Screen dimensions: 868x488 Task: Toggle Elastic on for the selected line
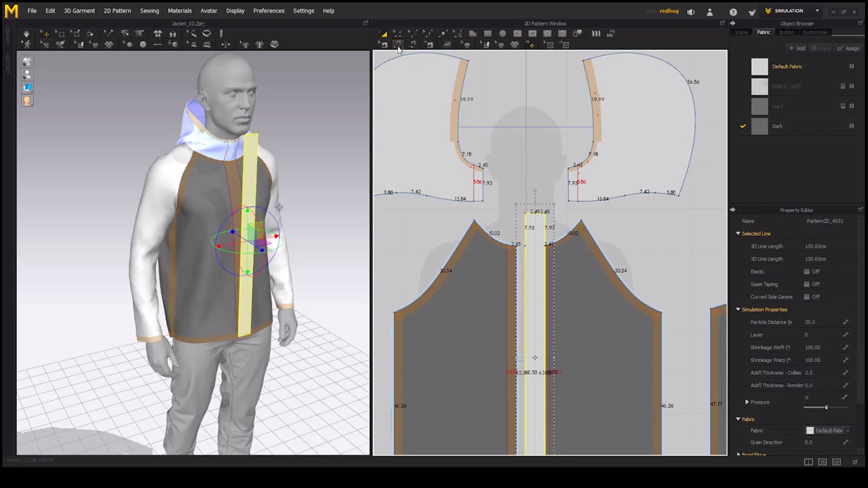coord(807,271)
